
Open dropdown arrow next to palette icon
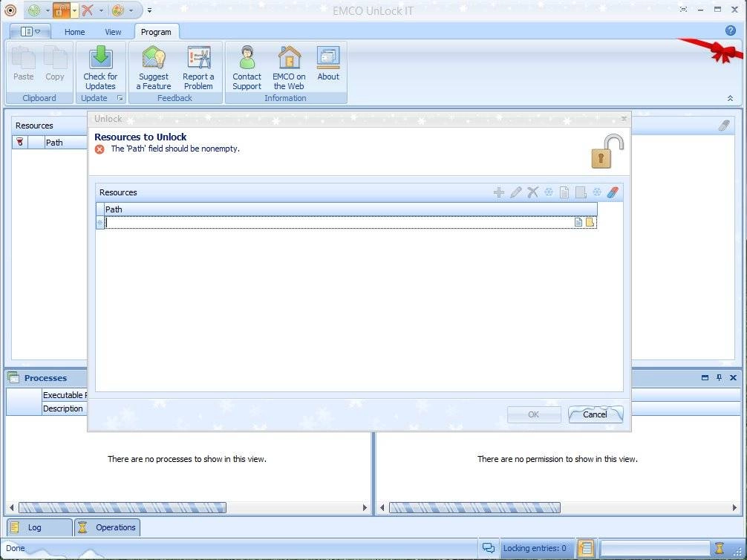pyautogui.click(x=131, y=10)
